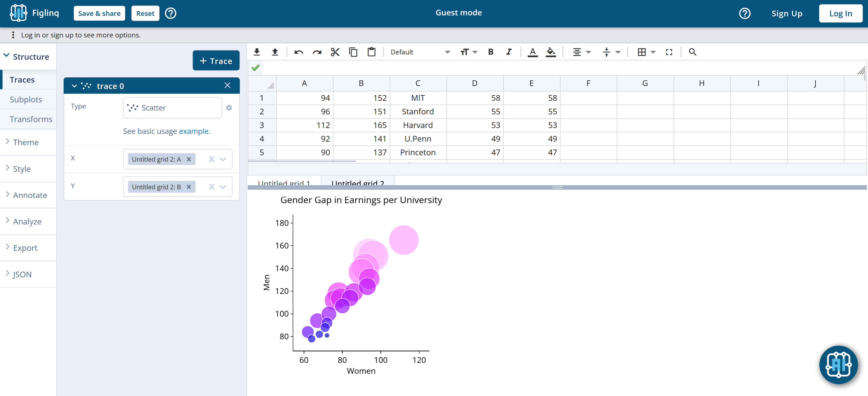Clear the Y field selection
This screenshot has width=868, height=396.
(x=212, y=187)
